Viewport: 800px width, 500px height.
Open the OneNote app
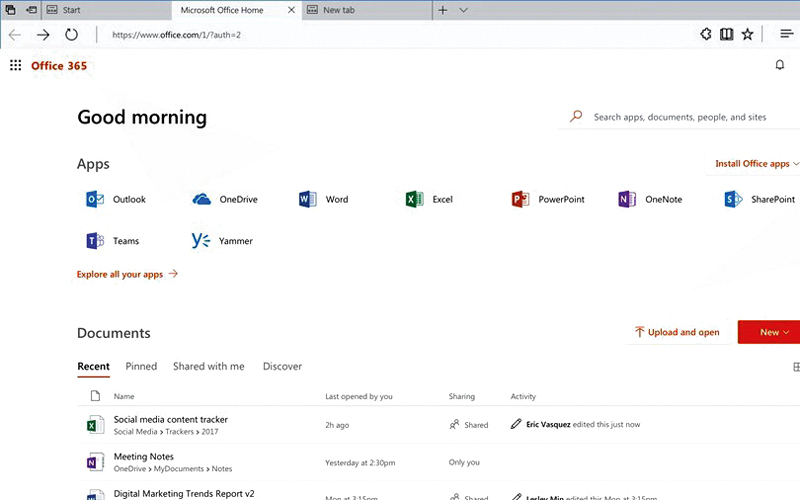pyautogui.click(x=627, y=199)
